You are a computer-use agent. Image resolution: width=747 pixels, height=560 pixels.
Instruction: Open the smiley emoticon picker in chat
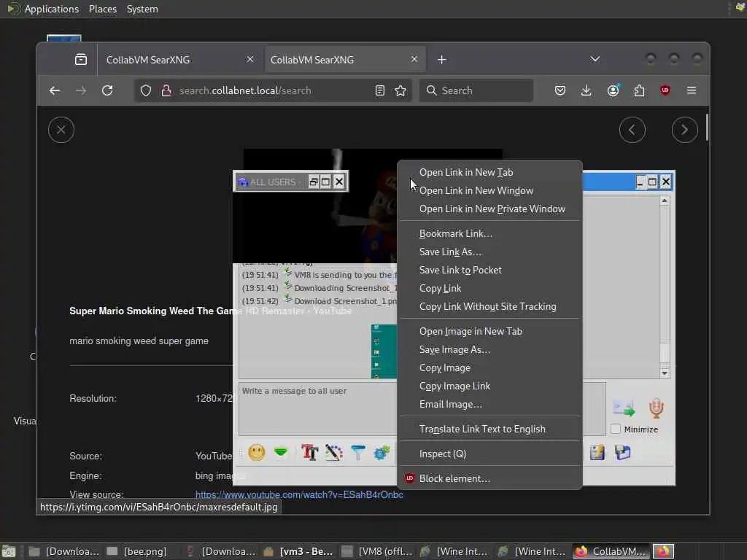256,452
